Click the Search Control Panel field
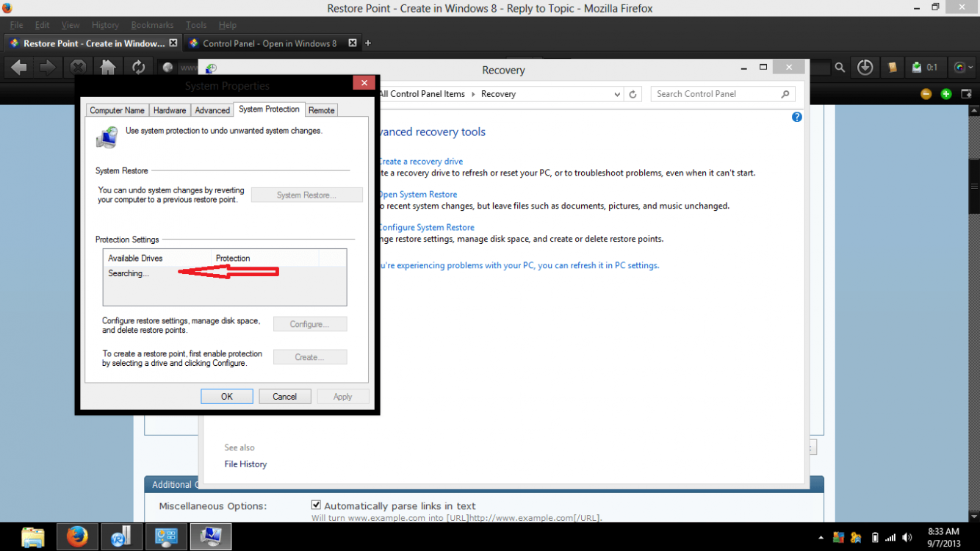This screenshot has width=980, height=551. pyautogui.click(x=723, y=94)
